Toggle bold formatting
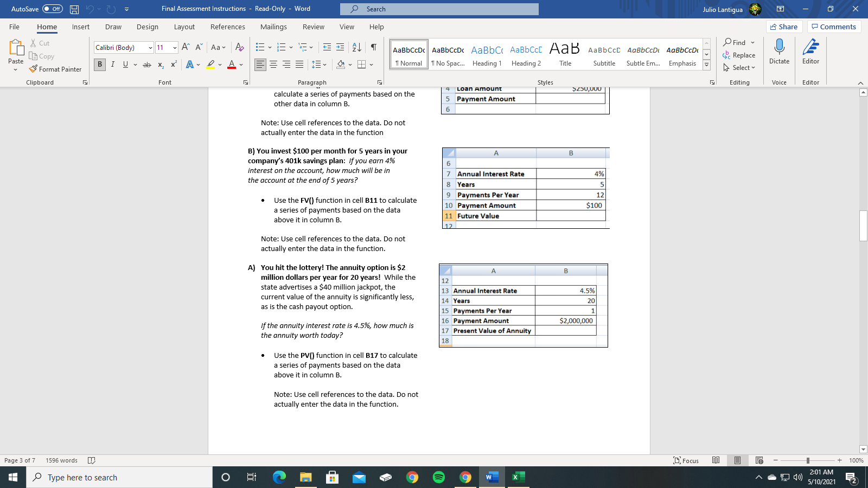This screenshot has height=488, width=868. 100,65
